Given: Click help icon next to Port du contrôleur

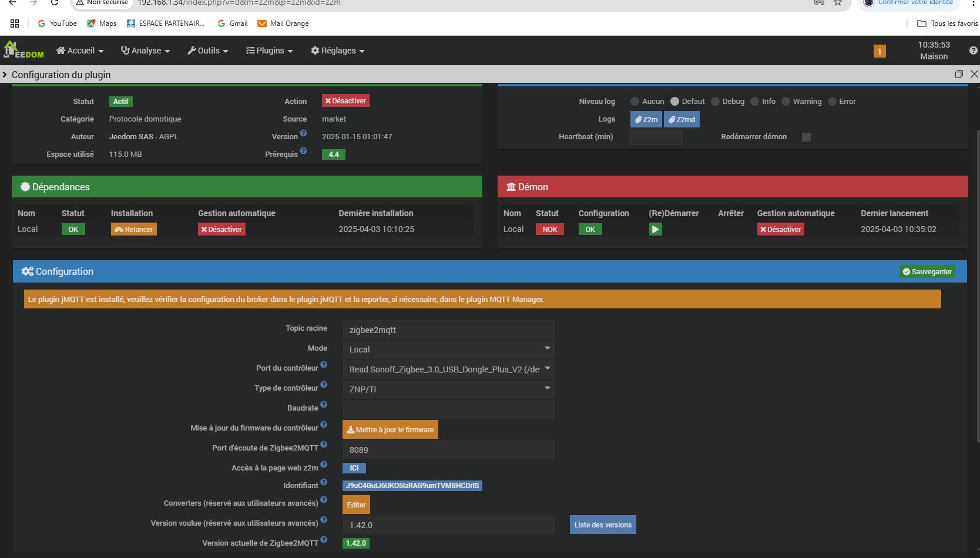Looking at the screenshot, I should click(x=324, y=365).
